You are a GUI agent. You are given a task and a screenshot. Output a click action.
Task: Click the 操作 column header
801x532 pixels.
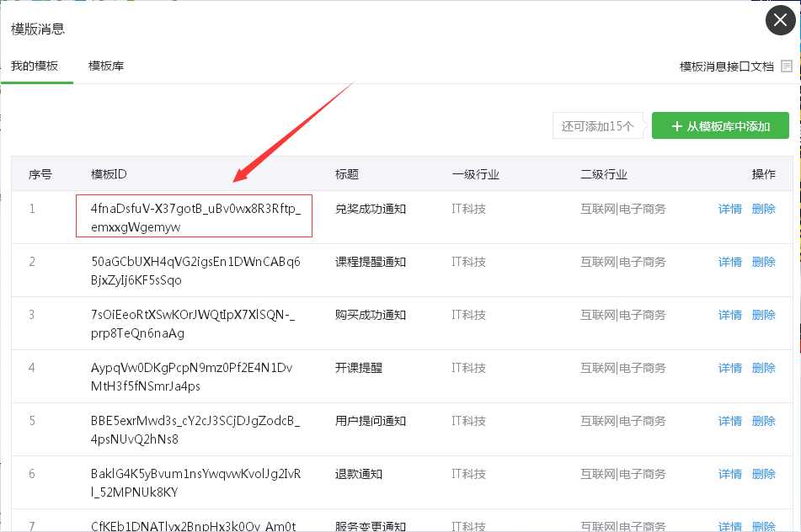click(x=764, y=174)
